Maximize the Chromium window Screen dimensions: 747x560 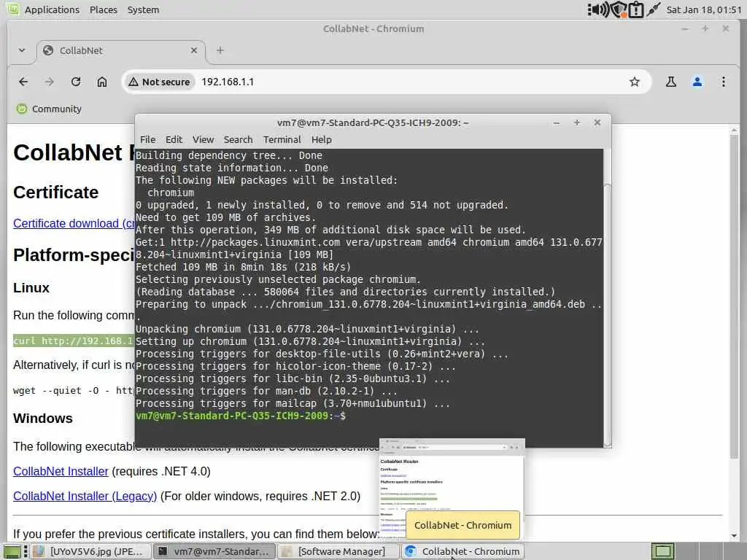pyautogui.click(x=705, y=28)
